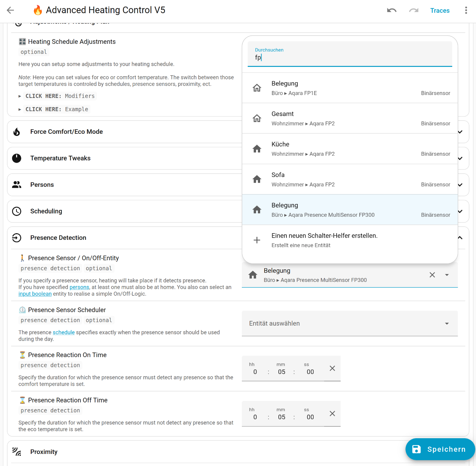
Task: Click the back arrow icon
Action: pos(10,10)
